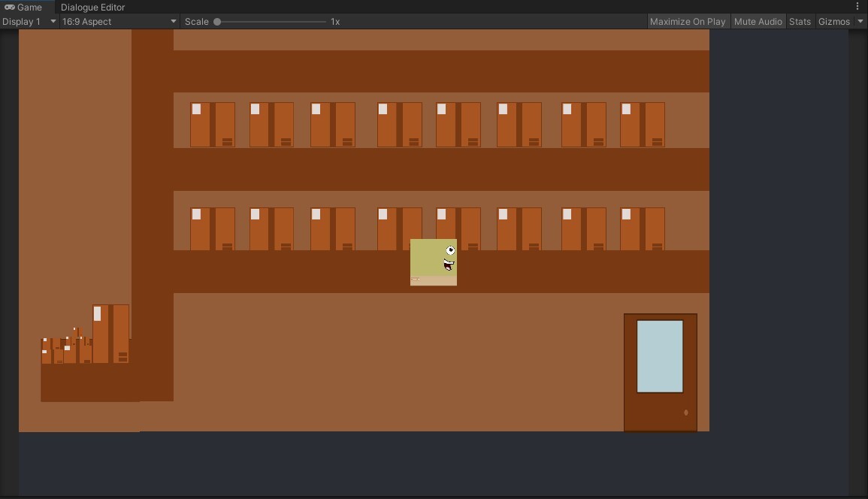The image size is (868, 499).
Task: Click the door knob on the door
Action: point(686,412)
